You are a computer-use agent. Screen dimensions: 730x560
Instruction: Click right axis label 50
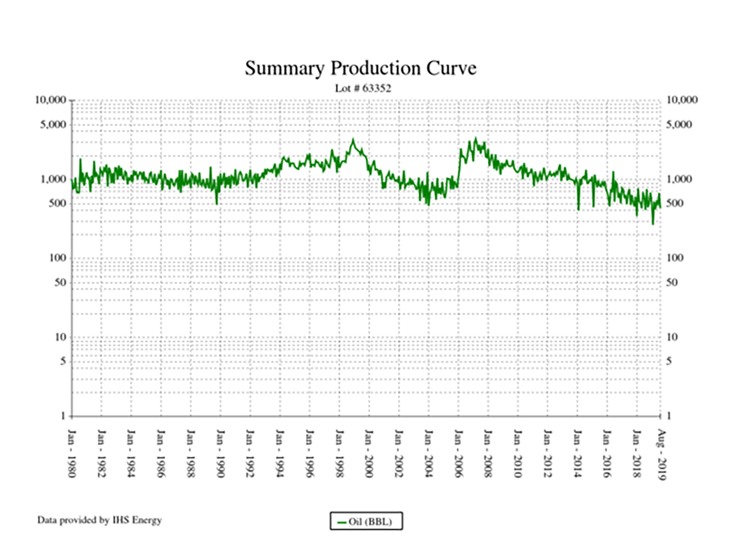coord(672,283)
